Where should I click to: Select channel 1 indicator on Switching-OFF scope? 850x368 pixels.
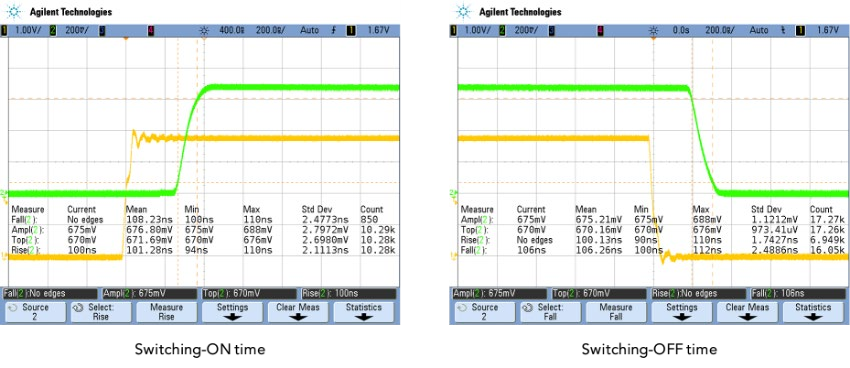pos(453,30)
